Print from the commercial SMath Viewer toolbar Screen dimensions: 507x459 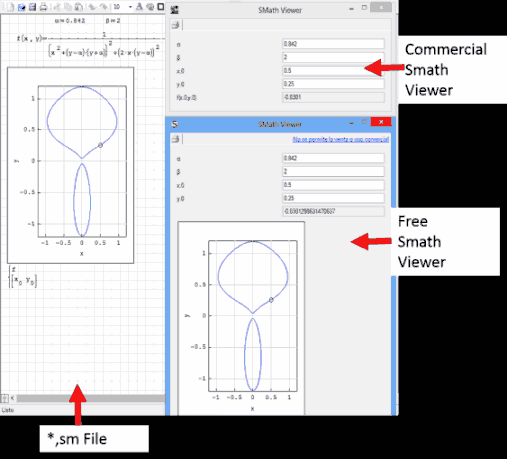[175, 25]
